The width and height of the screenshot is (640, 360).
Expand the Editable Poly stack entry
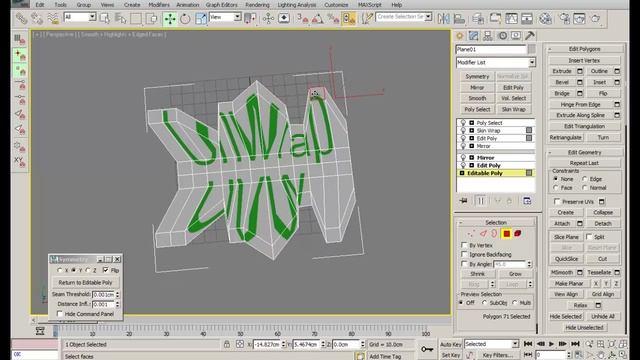[462, 173]
